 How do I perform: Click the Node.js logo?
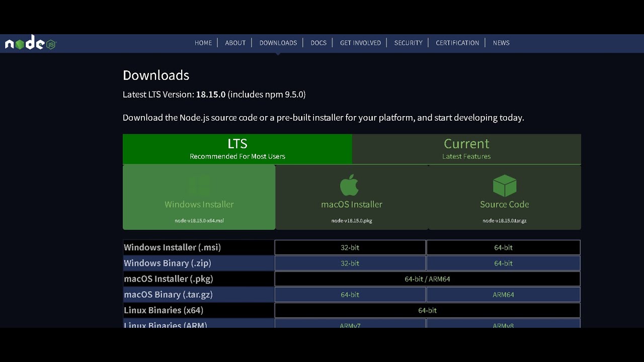pyautogui.click(x=30, y=43)
